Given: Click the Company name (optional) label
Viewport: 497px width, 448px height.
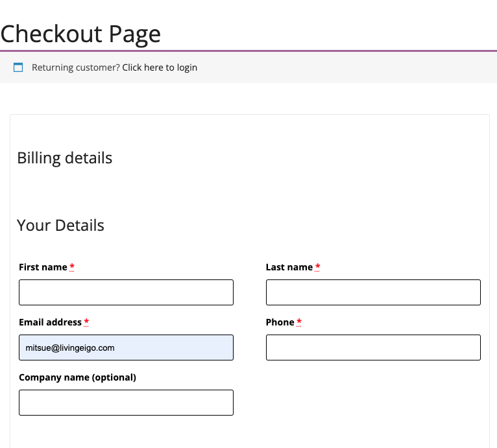Looking at the screenshot, I should click(78, 377).
